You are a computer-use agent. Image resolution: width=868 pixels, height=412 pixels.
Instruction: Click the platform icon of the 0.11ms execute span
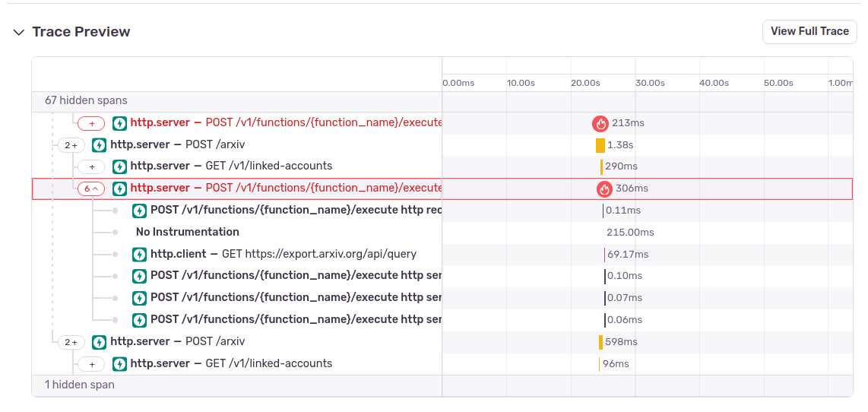(139, 211)
